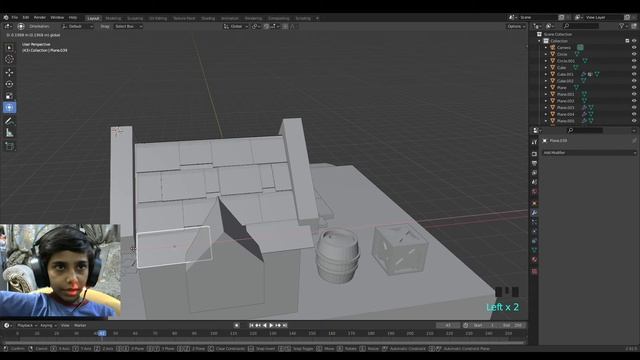Expand the Cube.001 tree item
The image size is (640, 360).
tap(546, 74)
